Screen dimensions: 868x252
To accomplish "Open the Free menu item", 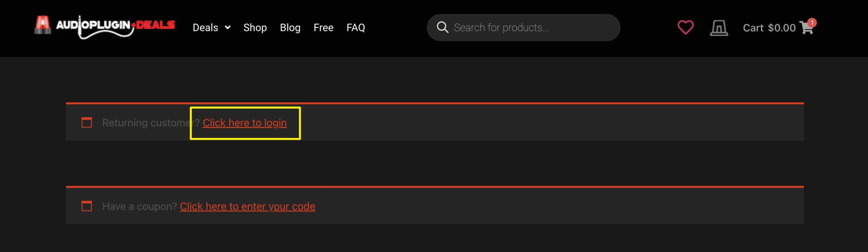I will (x=323, y=27).
